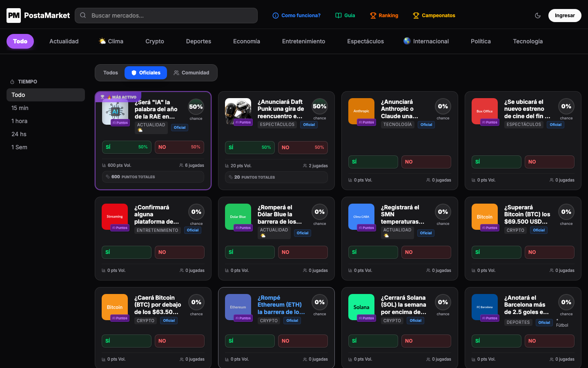Open the Espectáculos category tab

point(365,41)
